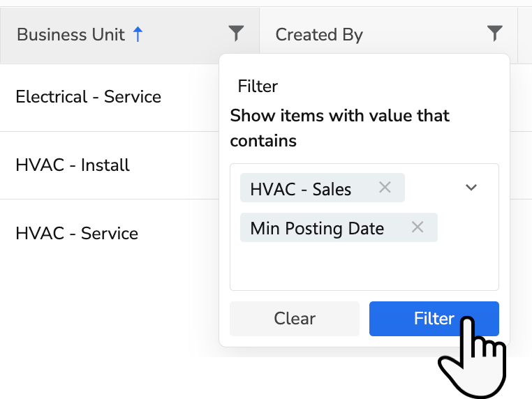The height and width of the screenshot is (399, 532).
Task: Open the Business Unit column filter icon
Action: pos(237,33)
